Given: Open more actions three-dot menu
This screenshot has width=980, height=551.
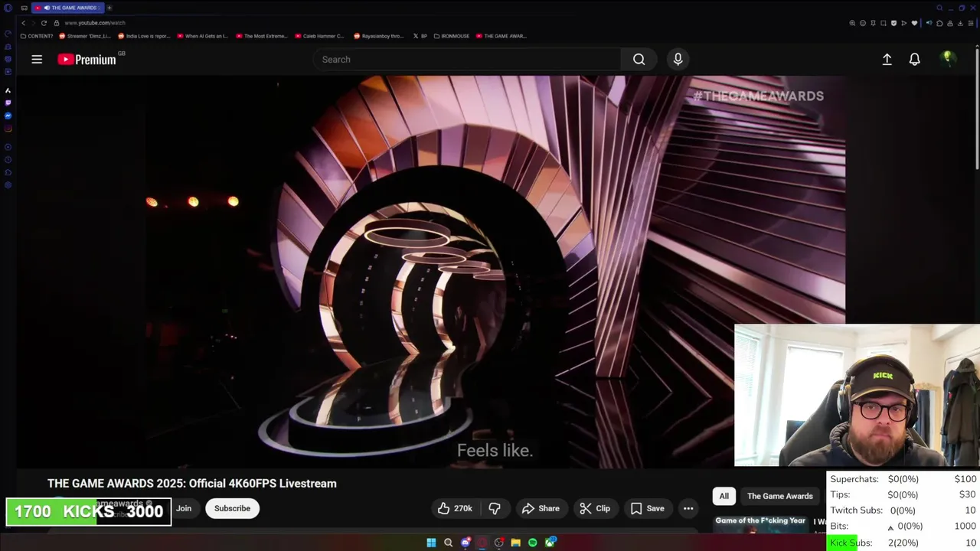Looking at the screenshot, I should tap(688, 508).
